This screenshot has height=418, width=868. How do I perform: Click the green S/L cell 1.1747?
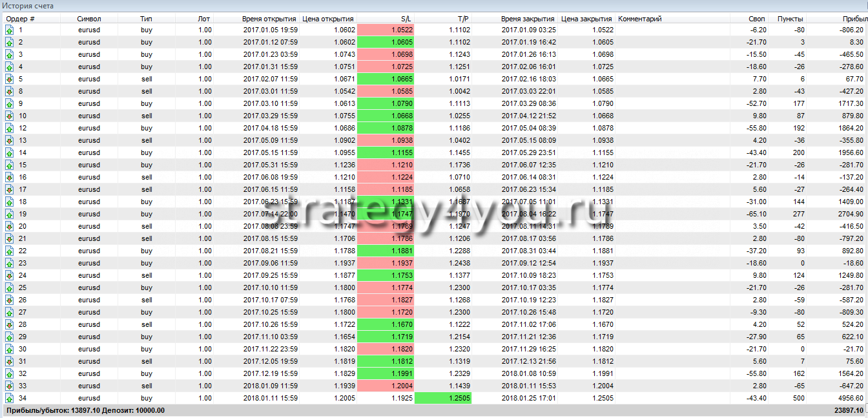[386, 214]
